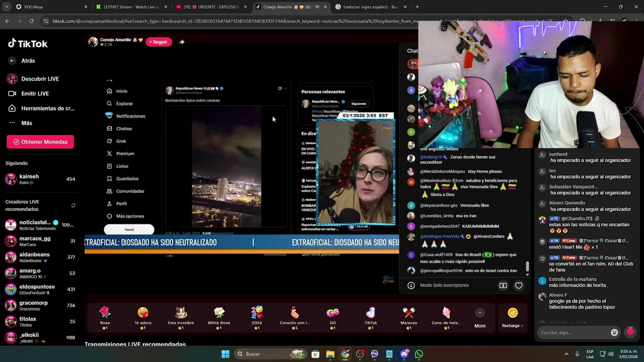The width and height of the screenshot is (644, 362).
Task: Share the live stream with arrow icon
Action: 182,42
